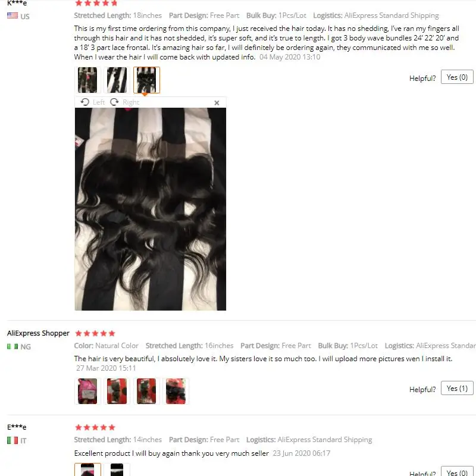Click the US flag icon
The width and height of the screenshot is (476, 476).
coord(12,15)
